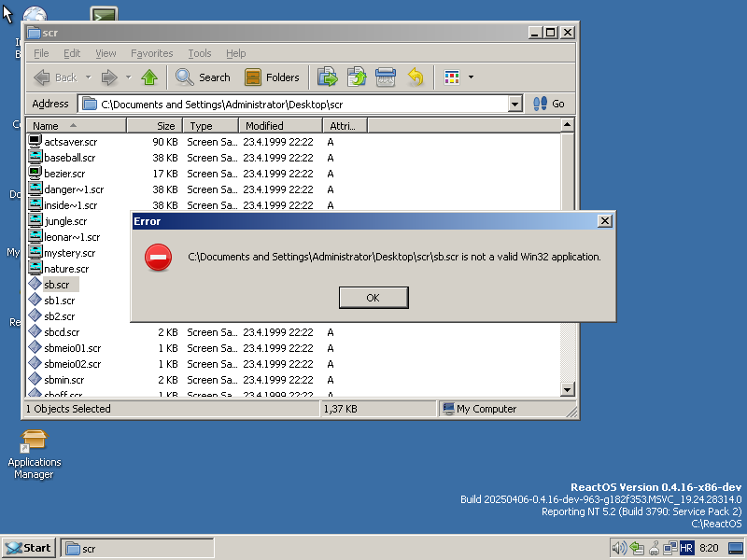Select bezier.scr file icon
This screenshot has height=560, width=747.
point(35,173)
